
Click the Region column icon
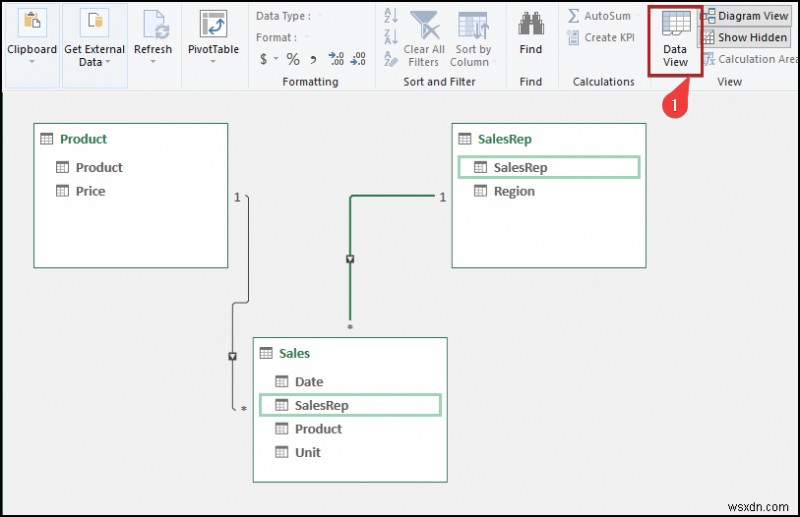tap(481, 191)
